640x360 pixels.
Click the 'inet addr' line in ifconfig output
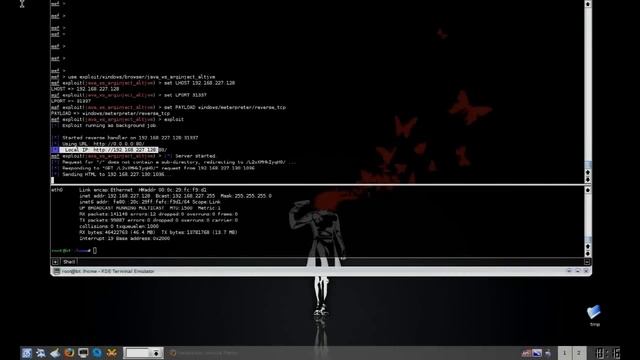click(x=176, y=196)
